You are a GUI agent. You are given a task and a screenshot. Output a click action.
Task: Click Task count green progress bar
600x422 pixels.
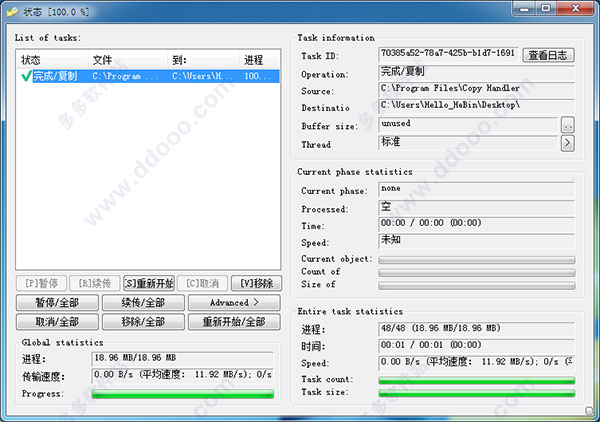pos(476,380)
